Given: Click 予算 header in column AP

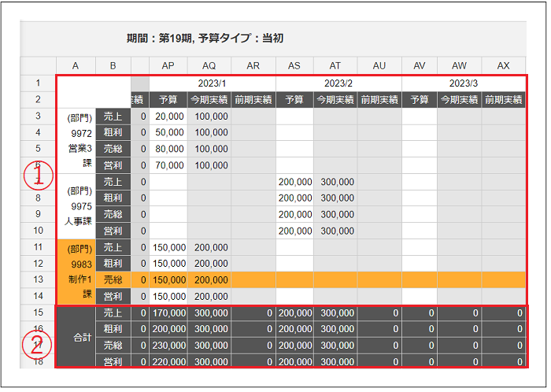Looking at the screenshot, I should [168, 100].
